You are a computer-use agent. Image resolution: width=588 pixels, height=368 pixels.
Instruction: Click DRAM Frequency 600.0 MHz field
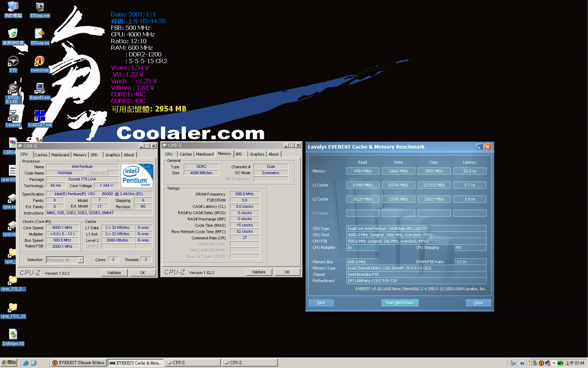pos(245,194)
